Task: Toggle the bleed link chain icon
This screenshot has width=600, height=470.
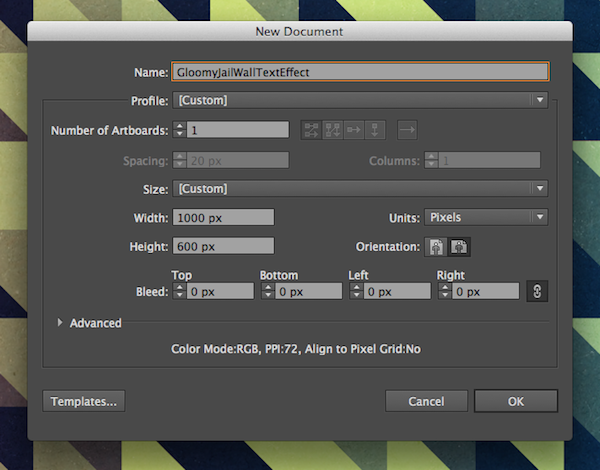Action: tap(537, 292)
